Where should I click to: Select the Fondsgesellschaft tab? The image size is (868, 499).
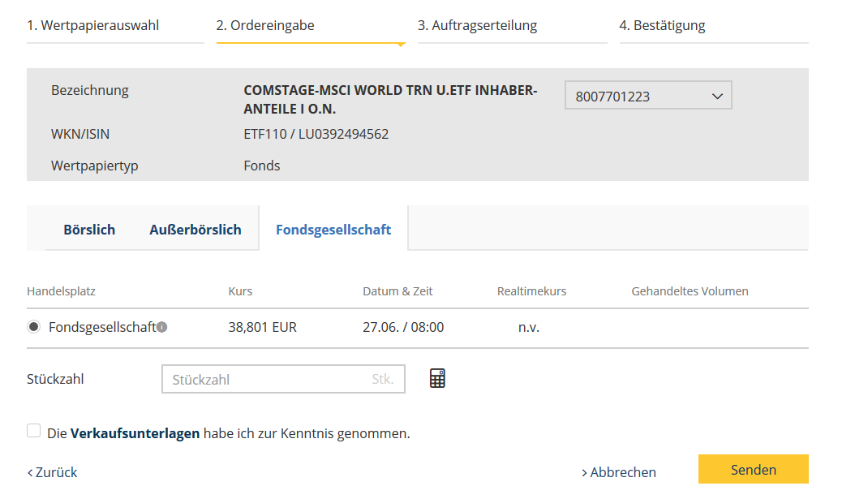tap(333, 230)
